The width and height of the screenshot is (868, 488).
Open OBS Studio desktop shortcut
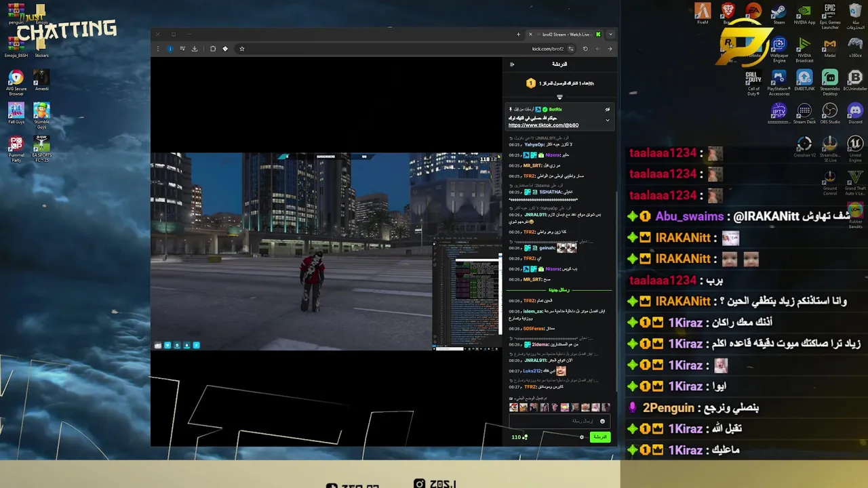(830, 113)
